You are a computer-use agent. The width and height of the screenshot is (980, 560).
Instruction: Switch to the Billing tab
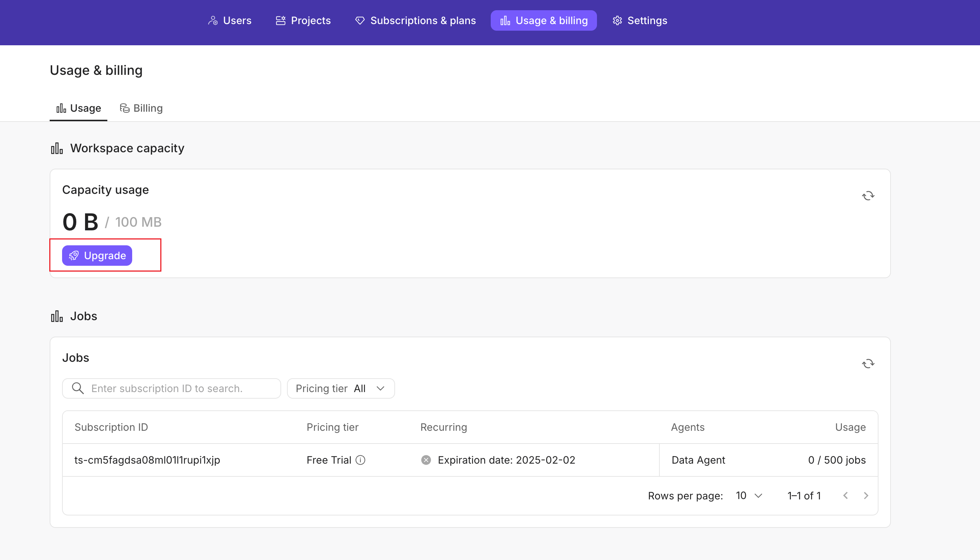point(141,108)
